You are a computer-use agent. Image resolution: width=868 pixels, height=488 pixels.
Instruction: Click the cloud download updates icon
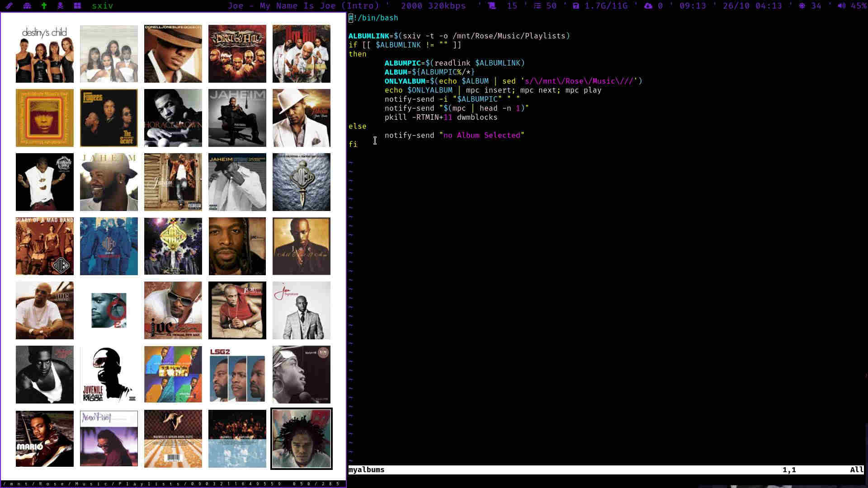click(648, 6)
